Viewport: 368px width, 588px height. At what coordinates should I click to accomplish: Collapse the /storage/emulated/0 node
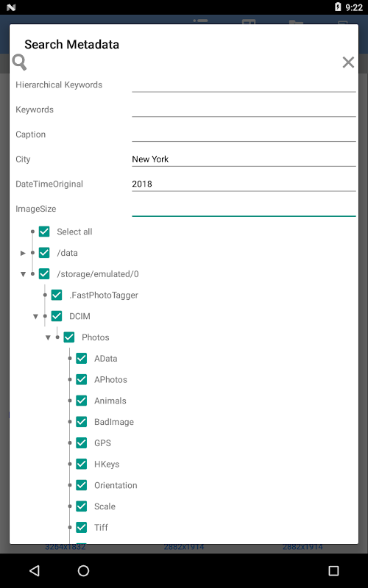(x=23, y=274)
